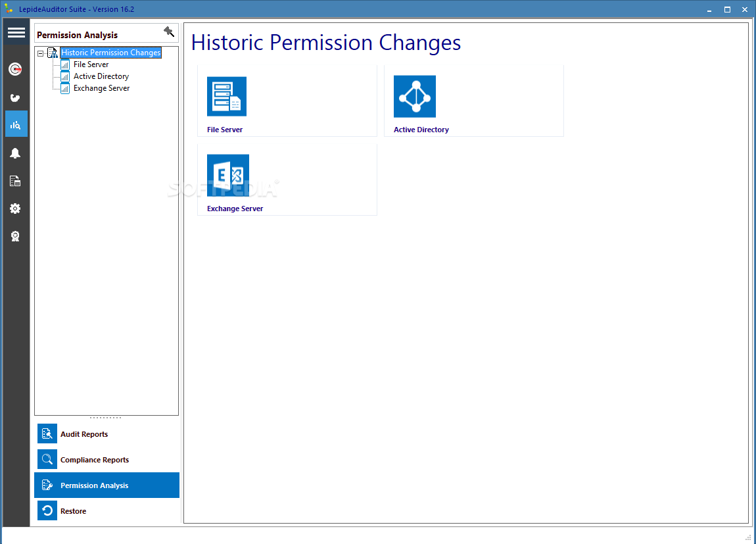Open the radar dashboard icon in sidebar
The height and width of the screenshot is (544, 756).
15,70
